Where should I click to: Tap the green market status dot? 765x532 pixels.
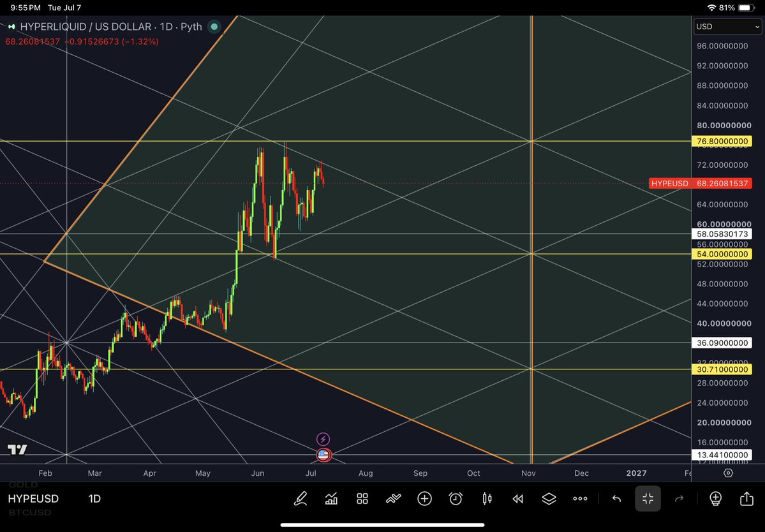214,27
